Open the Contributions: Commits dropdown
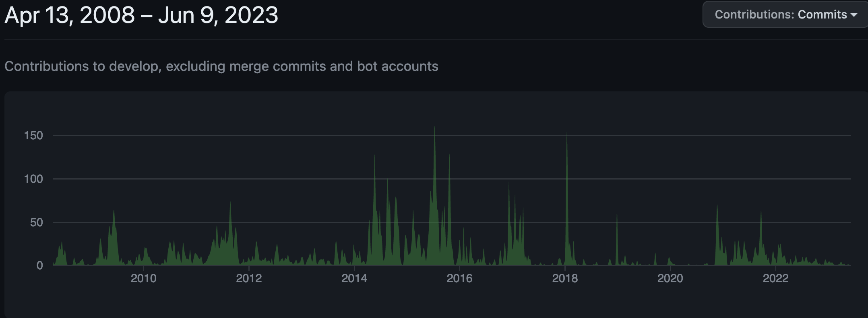This screenshot has width=868, height=318. pyautogui.click(x=785, y=14)
